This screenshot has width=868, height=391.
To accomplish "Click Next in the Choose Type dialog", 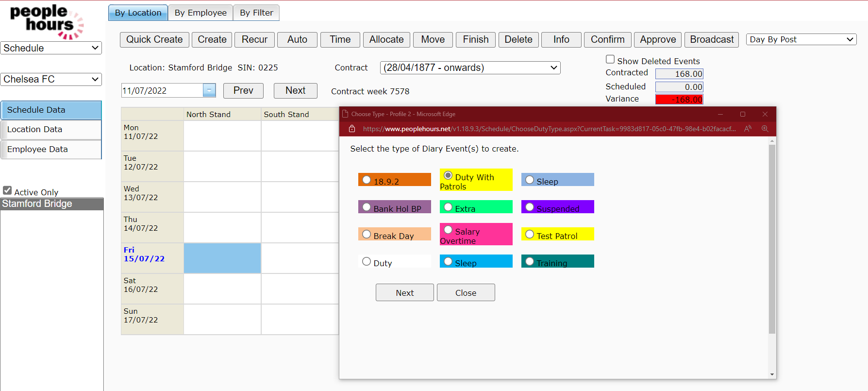I will coord(404,292).
